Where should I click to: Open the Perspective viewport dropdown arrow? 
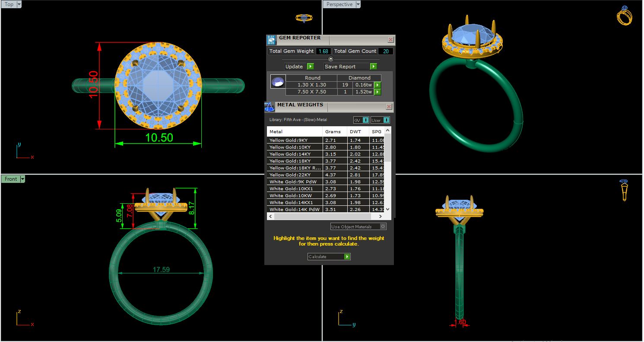tap(358, 4)
